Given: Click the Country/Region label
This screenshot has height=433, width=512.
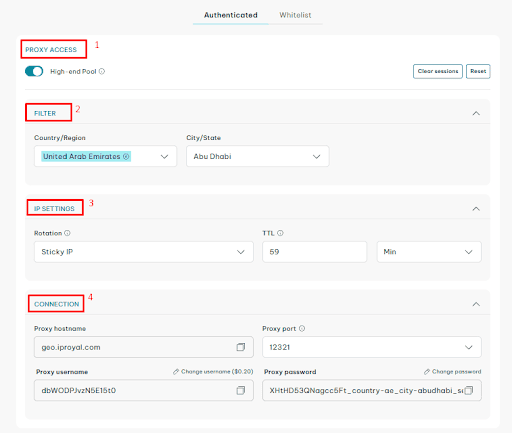Looking at the screenshot, I should (x=60, y=138).
